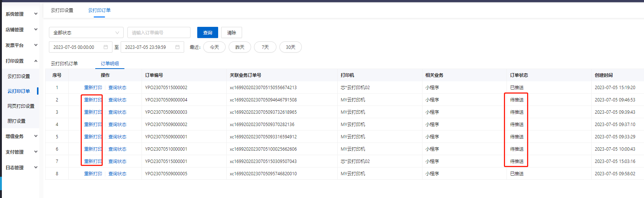
Task: Switch to the 云打印机订单 sub-tab
Action: tap(64, 63)
